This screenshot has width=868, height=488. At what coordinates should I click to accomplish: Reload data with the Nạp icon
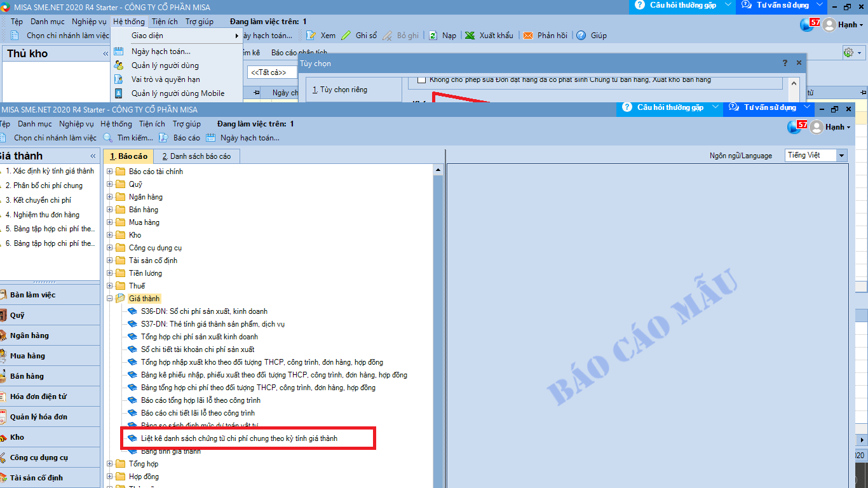tap(433, 36)
